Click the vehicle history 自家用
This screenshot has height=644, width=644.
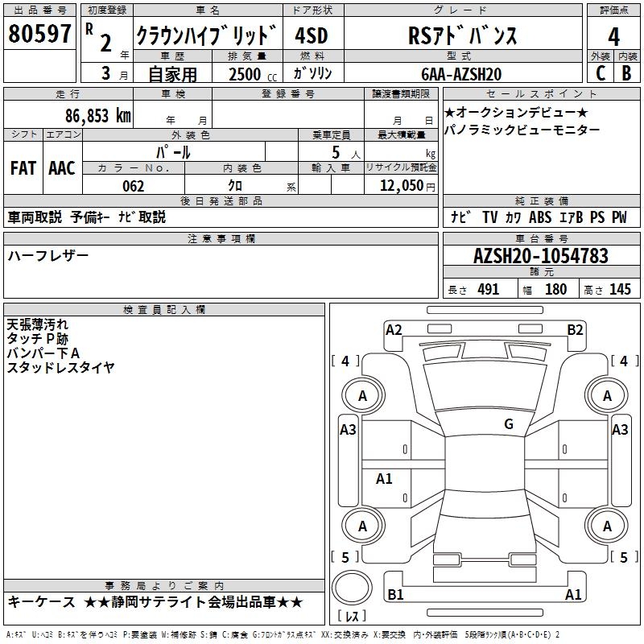click(x=172, y=74)
